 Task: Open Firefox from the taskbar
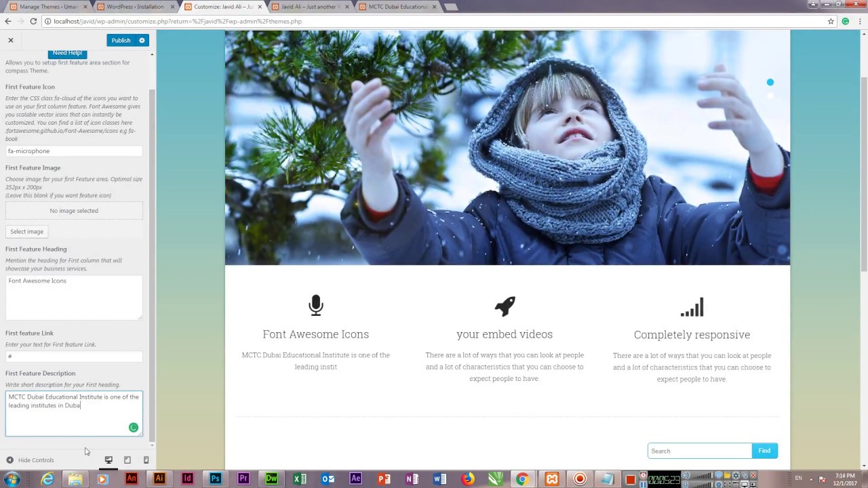click(468, 479)
